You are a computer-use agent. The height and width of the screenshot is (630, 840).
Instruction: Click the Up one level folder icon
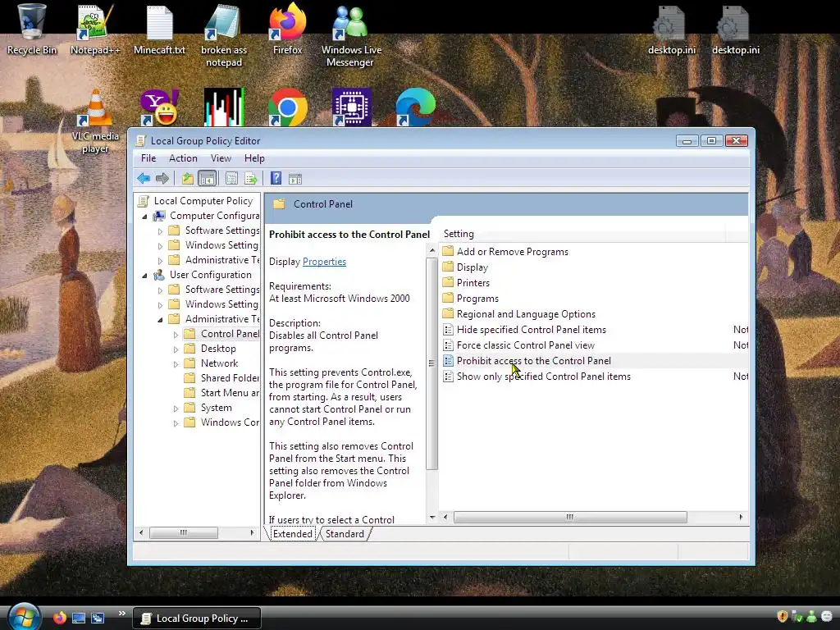pyautogui.click(x=187, y=178)
